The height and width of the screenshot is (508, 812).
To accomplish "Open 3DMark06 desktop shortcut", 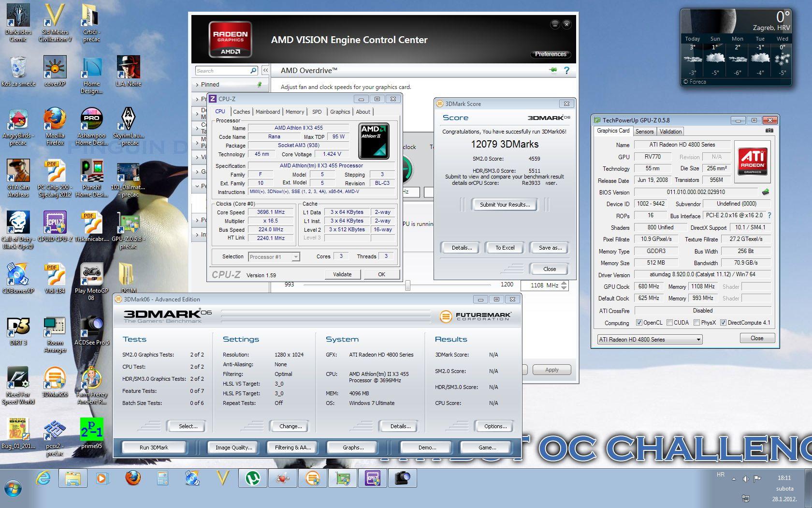I will coord(55,382).
